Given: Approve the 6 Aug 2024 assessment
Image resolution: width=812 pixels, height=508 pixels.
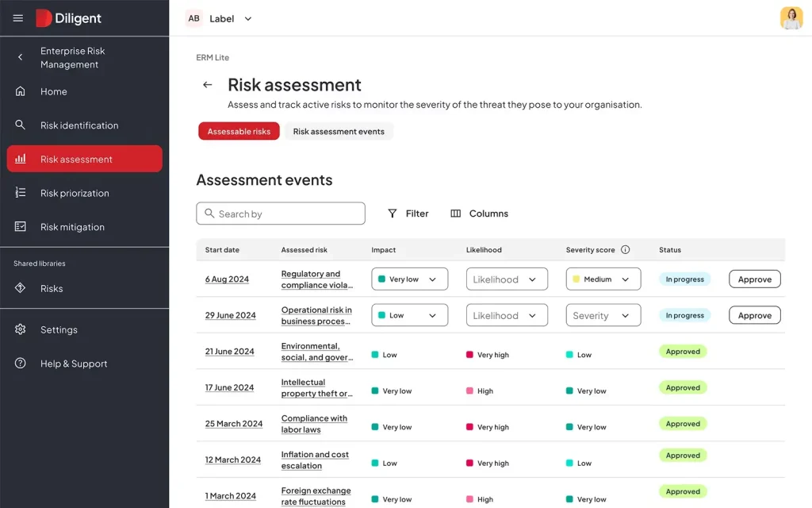Looking at the screenshot, I should 754,279.
